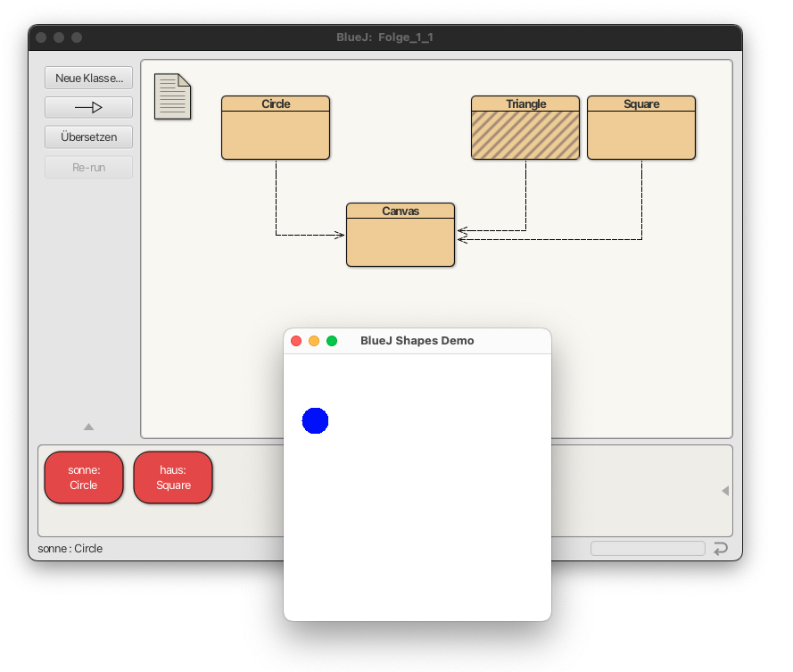Image resolution: width=793 pixels, height=672 pixels.
Task: Focus the input field in status bar
Action: tap(648, 549)
